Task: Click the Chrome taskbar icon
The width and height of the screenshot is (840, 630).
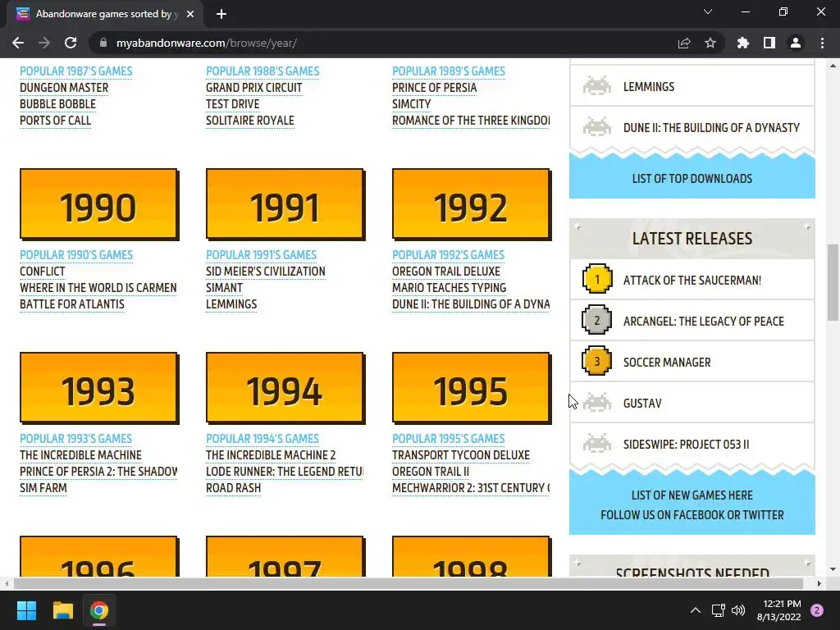Action: click(99, 610)
